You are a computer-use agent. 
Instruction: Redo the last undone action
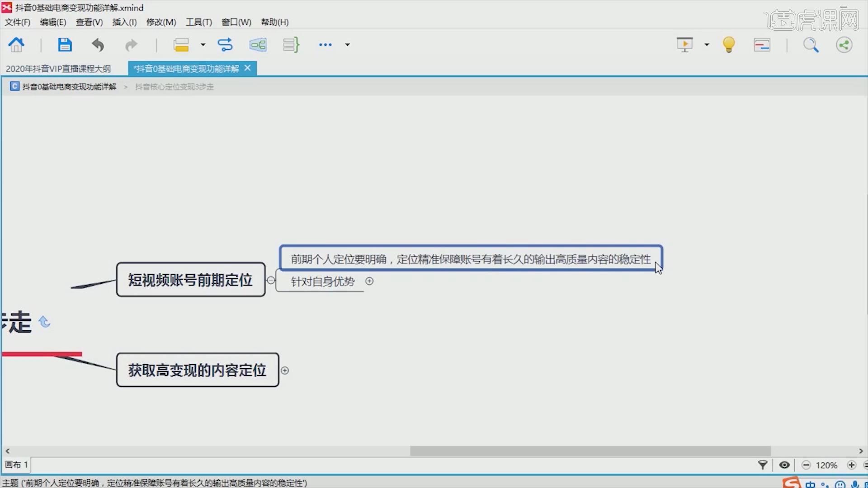pyautogui.click(x=131, y=45)
